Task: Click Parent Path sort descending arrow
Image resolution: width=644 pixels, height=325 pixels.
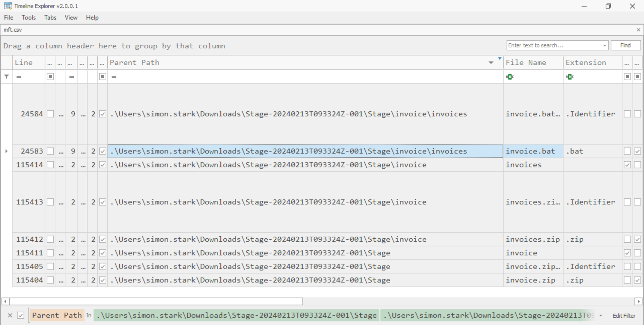Action: (x=491, y=63)
